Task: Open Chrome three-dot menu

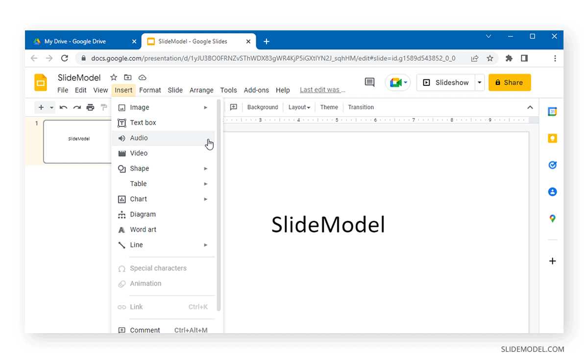Action: 555,58
